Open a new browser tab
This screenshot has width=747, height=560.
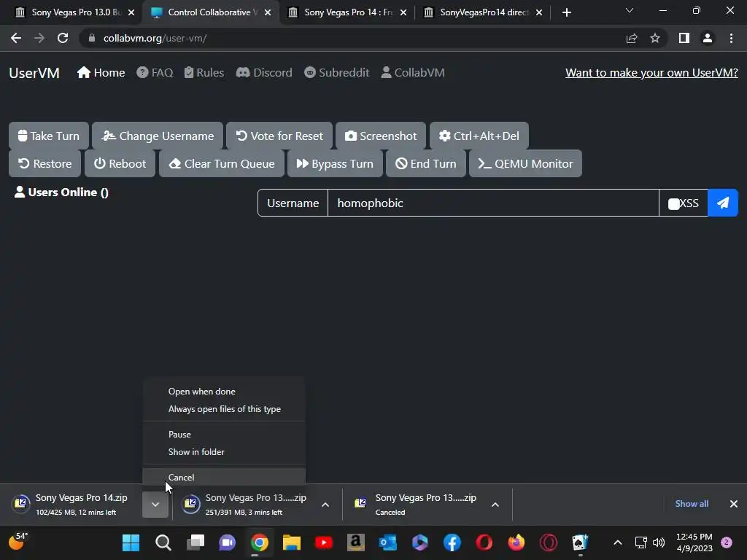[566, 12]
